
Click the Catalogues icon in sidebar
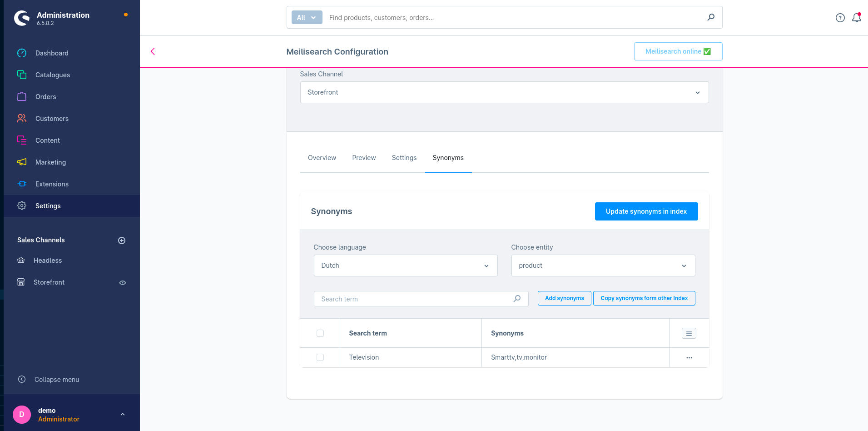22,75
